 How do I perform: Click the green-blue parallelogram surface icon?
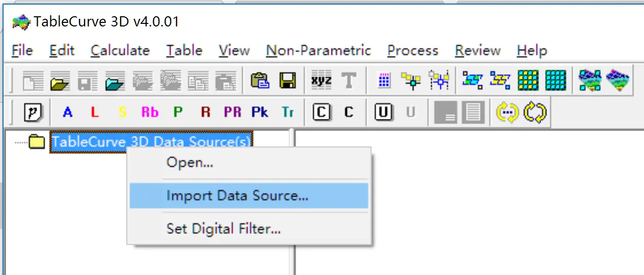473,81
